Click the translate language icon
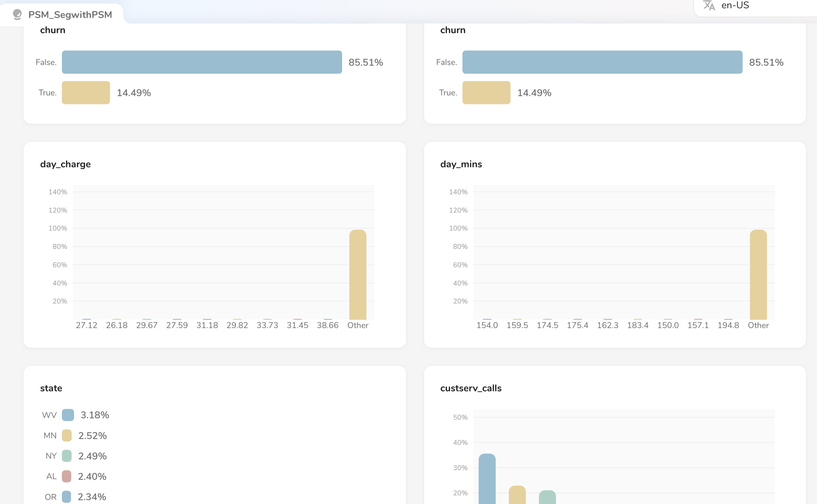The height and width of the screenshot is (504, 817). coord(709,5)
